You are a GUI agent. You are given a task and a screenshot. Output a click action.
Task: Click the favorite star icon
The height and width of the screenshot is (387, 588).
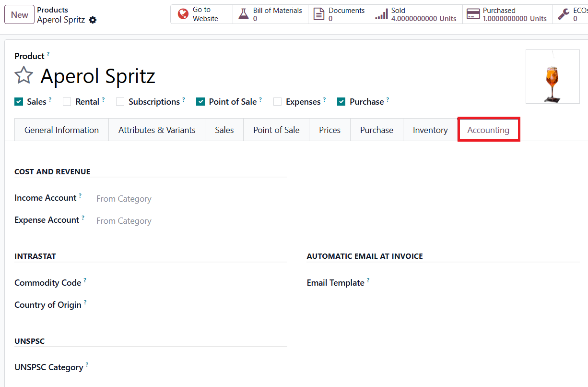(24, 76)
